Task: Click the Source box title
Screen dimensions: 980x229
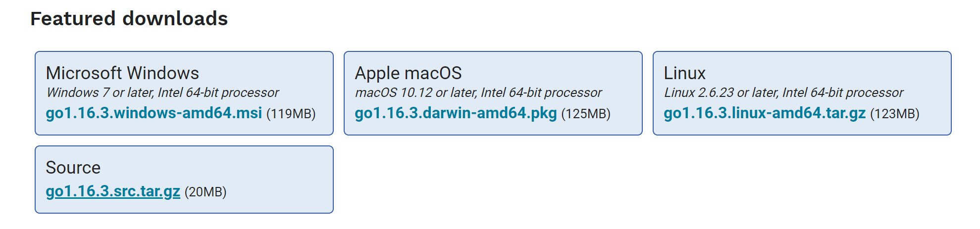Action: (x=73, y=168)
